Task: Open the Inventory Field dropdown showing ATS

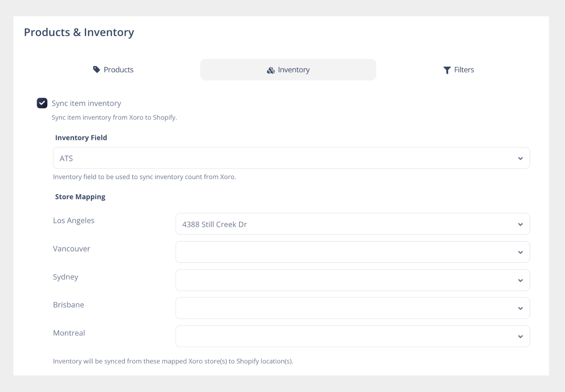Action: click(291, 158)
